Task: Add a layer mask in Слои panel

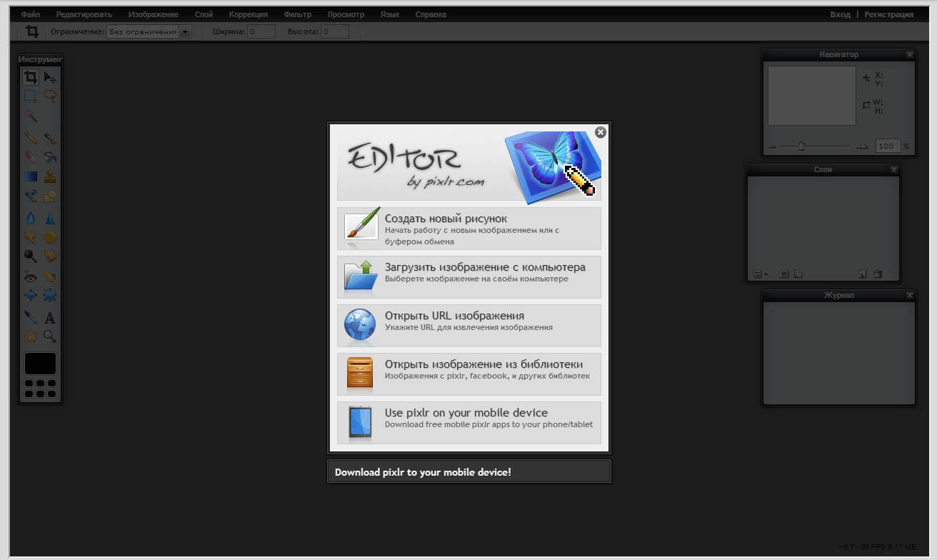Action: click(x=783, y=274)
